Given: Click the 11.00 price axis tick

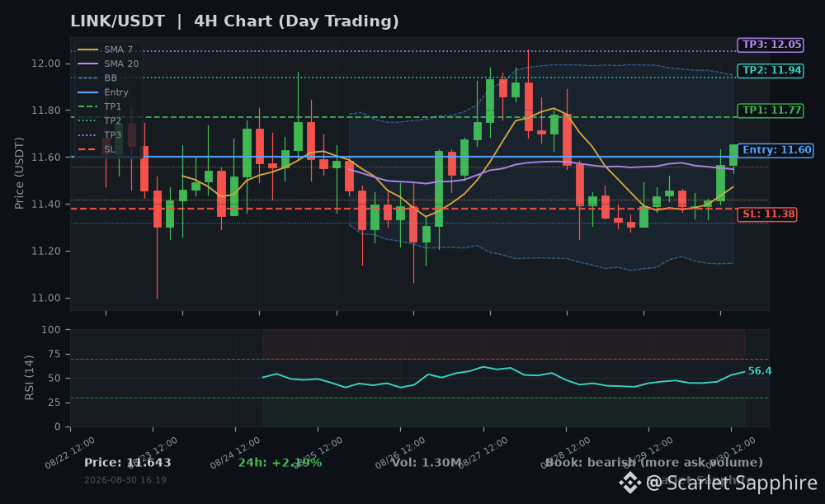Looking at the screenshot, I should (45, 299).
